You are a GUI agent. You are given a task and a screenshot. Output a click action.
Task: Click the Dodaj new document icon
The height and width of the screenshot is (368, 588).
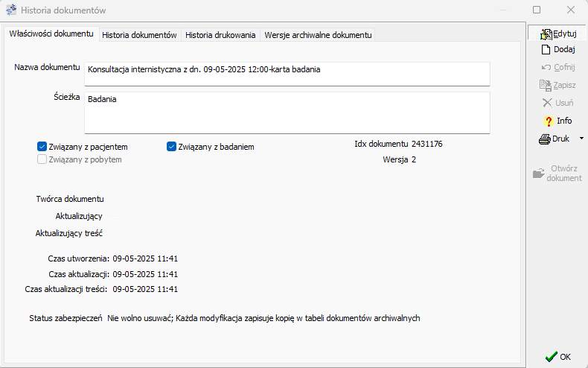546,49
